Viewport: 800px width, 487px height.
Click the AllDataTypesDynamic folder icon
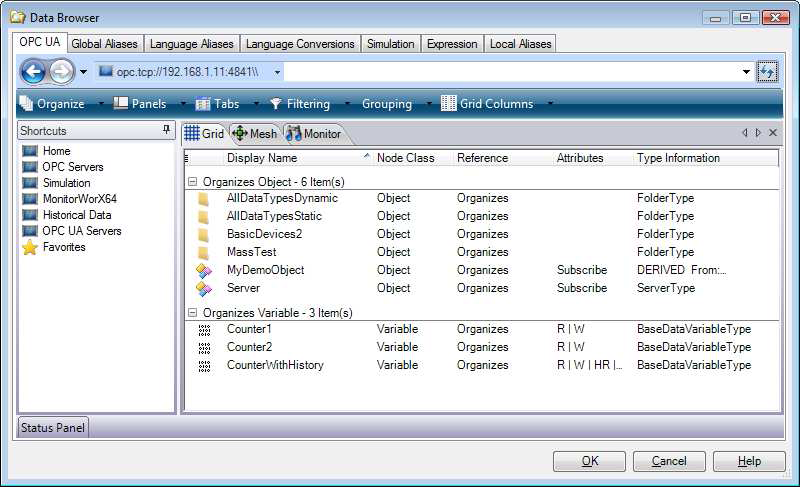[x=204, y=198]
